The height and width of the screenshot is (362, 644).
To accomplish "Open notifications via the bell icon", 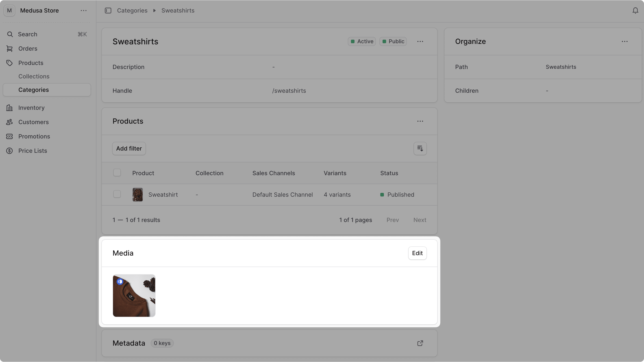I will click(x=635, y=11).
